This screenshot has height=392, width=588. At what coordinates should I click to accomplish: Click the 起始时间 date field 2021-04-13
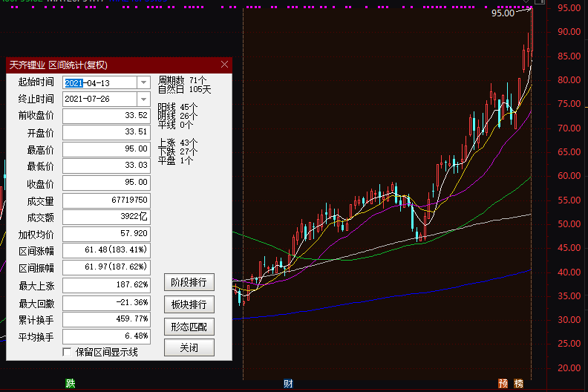point(99,82)
